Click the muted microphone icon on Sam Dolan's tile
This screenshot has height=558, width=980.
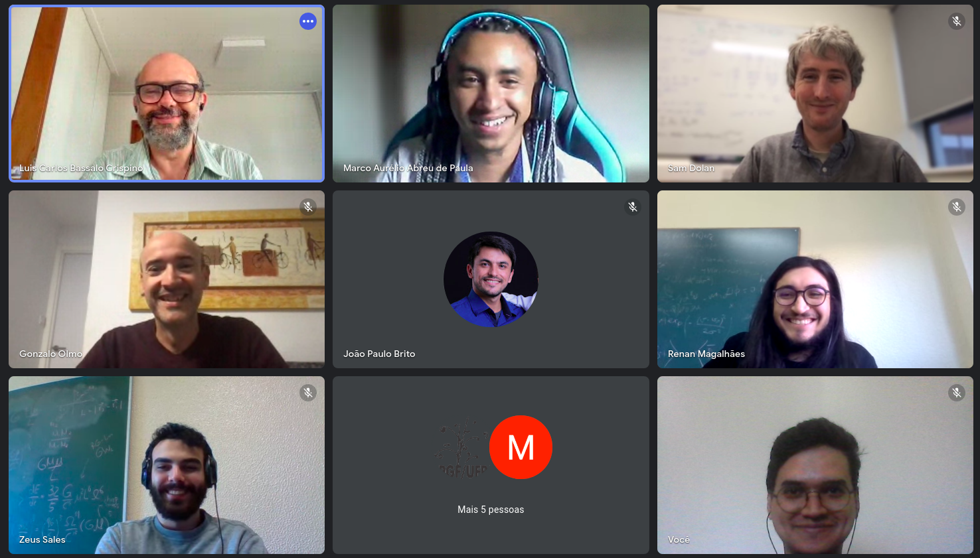[x=957, y=21]
